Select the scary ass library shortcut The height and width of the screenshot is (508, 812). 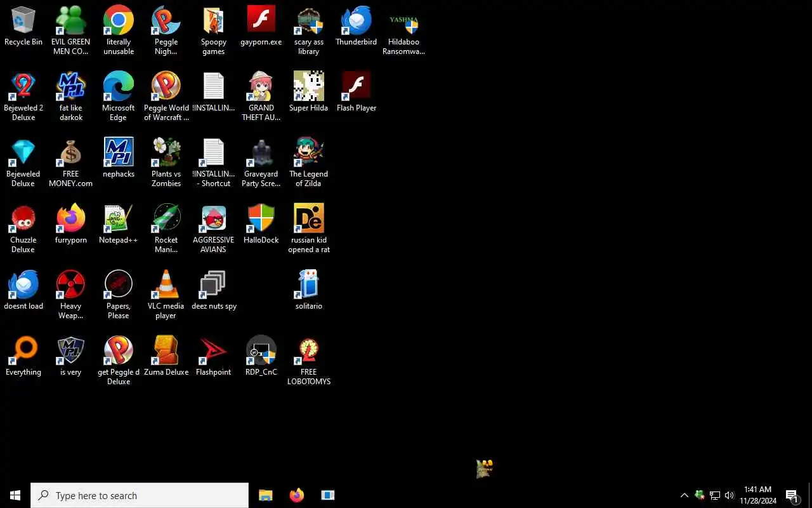pos(309,30)
